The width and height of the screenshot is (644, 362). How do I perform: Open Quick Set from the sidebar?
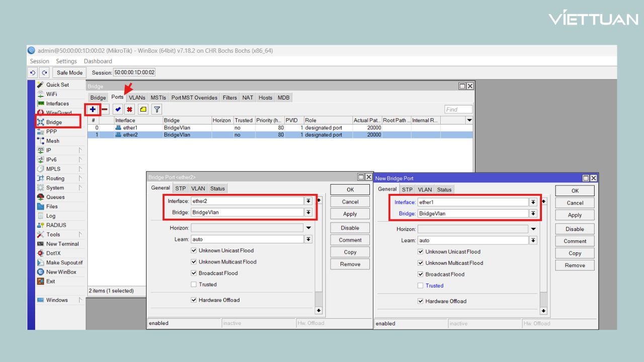click(x=57, y=85)
